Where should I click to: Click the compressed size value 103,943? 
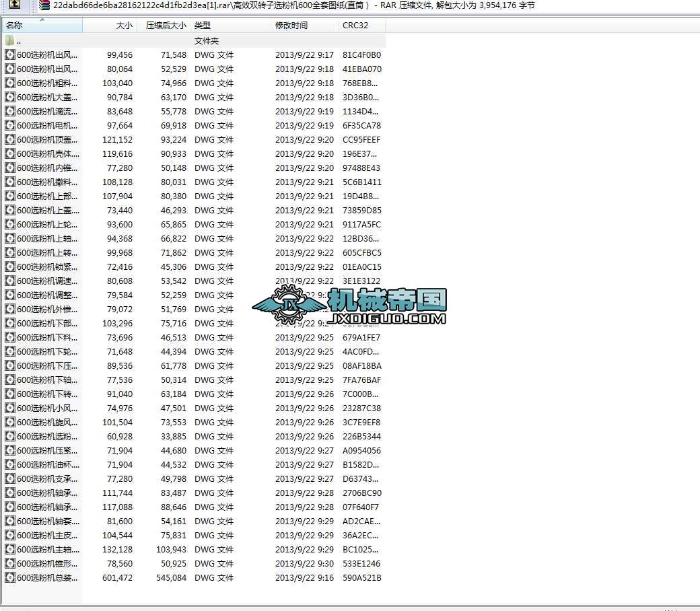172,549
